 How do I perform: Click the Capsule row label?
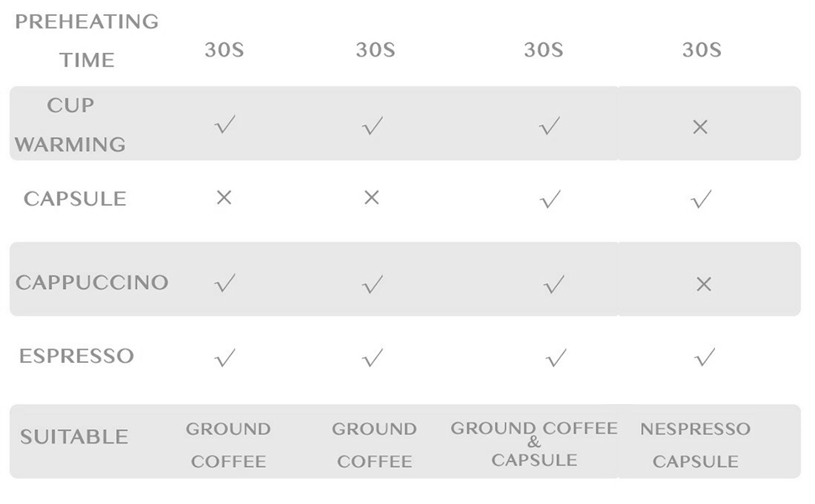pos(75,198)
